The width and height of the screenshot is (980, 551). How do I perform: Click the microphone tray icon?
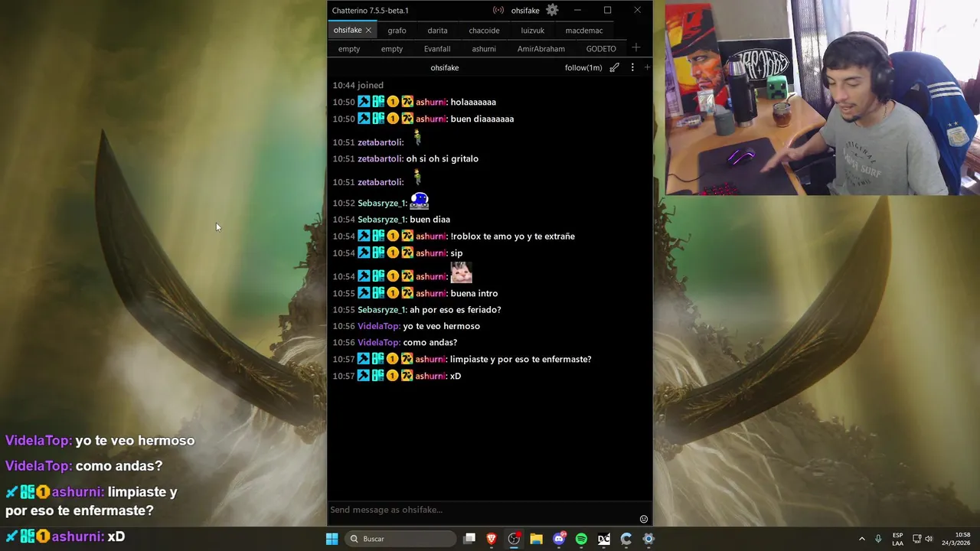pos(878,539)
